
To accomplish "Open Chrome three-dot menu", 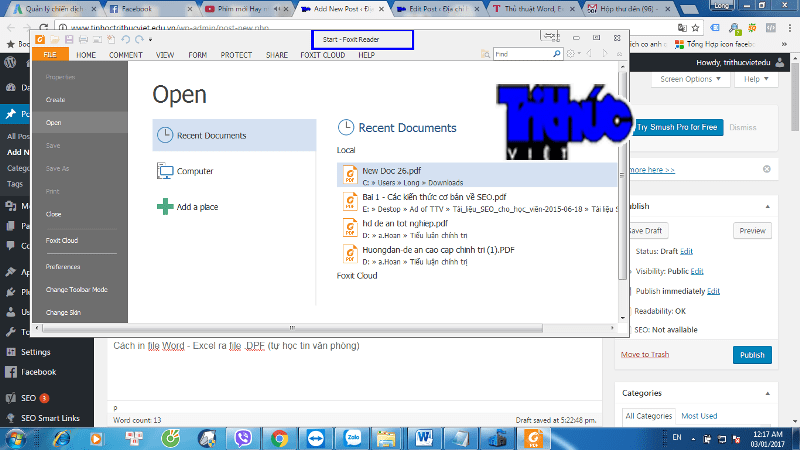I will pos(790,28).
